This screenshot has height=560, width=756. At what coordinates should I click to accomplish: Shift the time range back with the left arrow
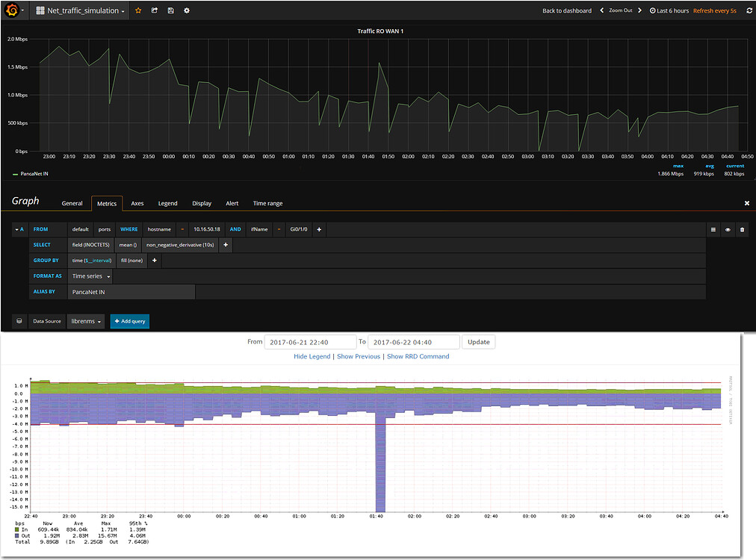[x=601, y=10]
